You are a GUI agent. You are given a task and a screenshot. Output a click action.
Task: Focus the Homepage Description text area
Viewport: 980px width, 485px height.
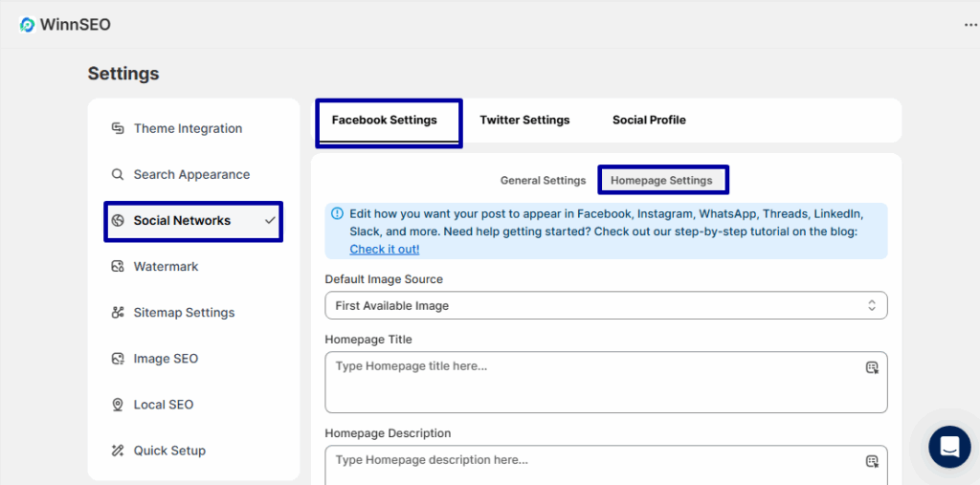click(x=606, y=465)
